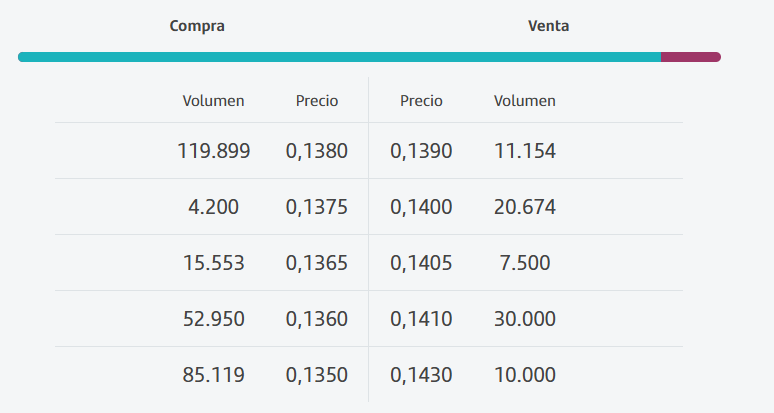The width and height of the screenshot is (774, 413).
Task: Click buy price 0,1350
Action: coord(317,375)
